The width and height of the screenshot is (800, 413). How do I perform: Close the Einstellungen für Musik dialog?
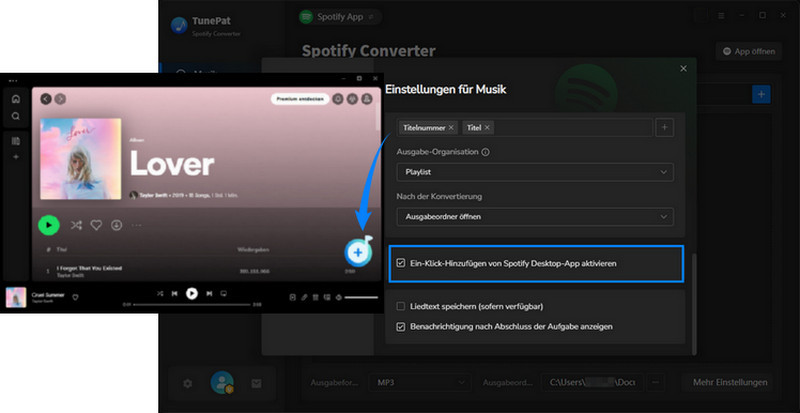pos(684,68)
